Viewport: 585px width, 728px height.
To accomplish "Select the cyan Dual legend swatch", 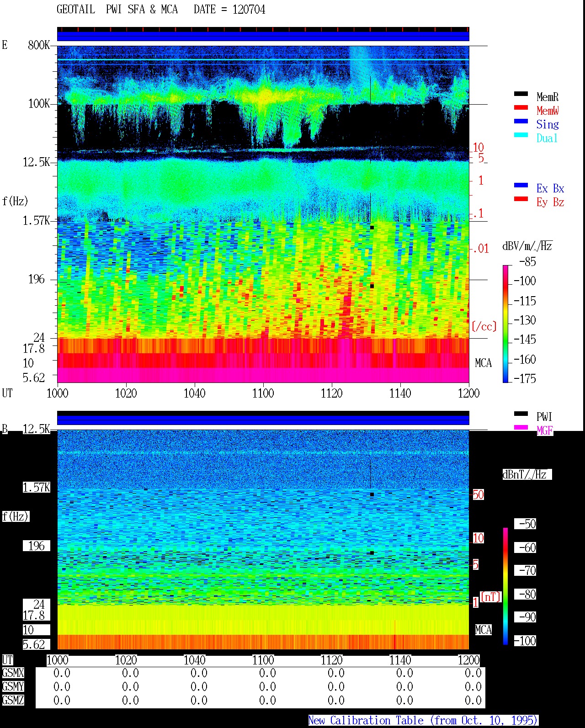I will 521,135.
